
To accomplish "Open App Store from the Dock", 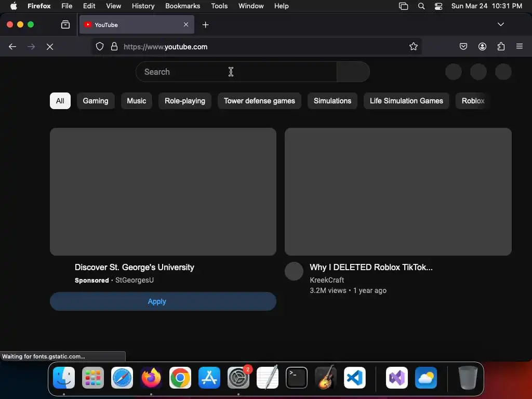I will [209, 378].
